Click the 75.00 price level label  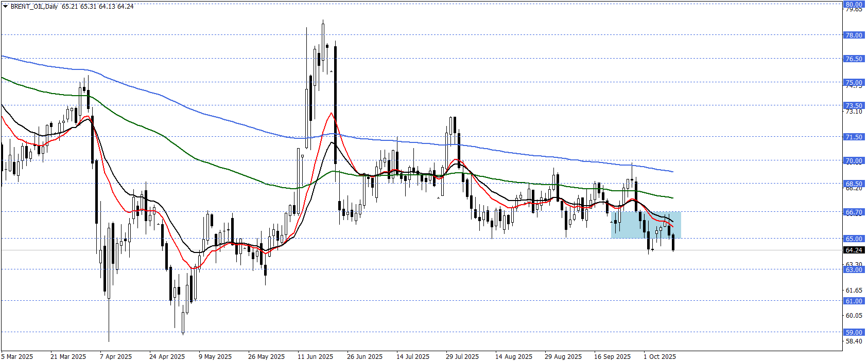point(854,82)
